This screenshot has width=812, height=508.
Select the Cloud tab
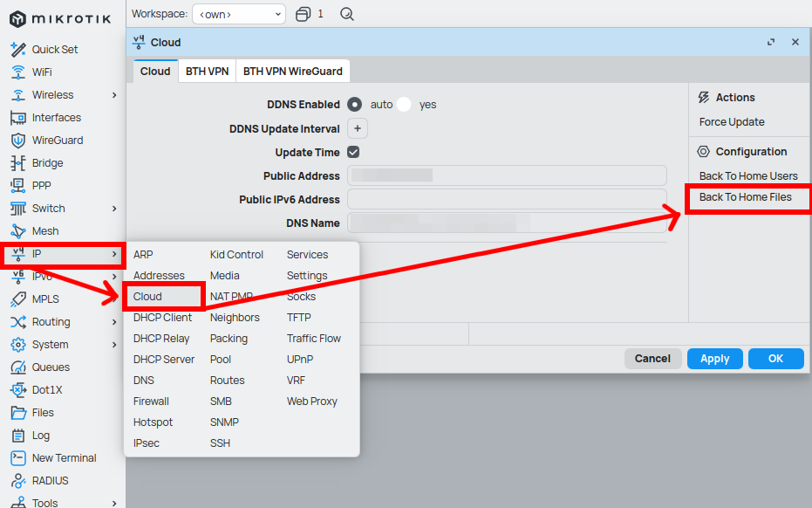tap(155, 72)
